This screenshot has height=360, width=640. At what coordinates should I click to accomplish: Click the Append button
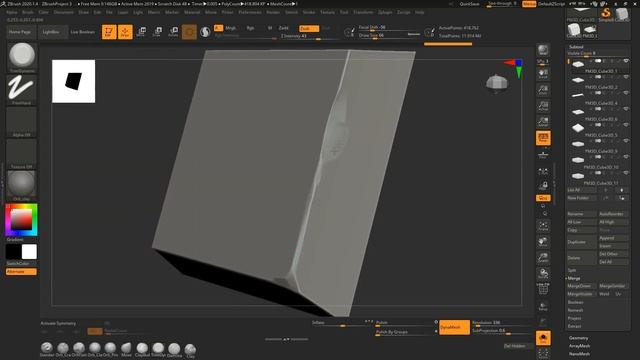point(613,238)
